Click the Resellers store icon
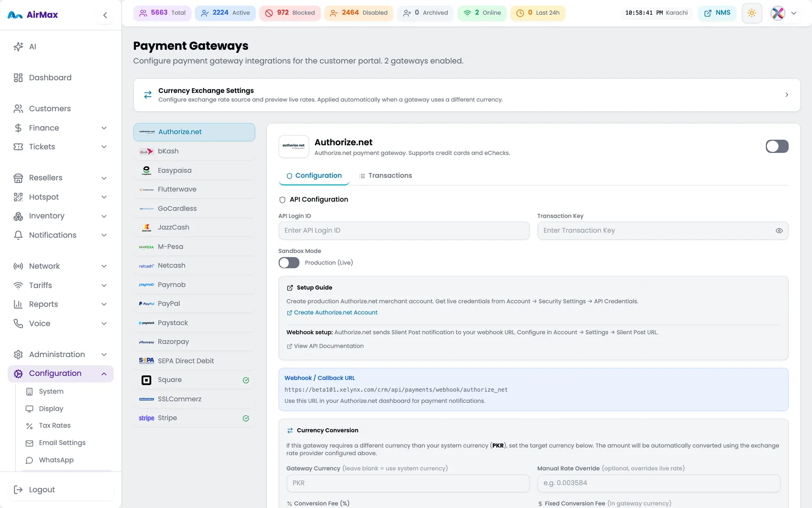Image resolution: width=812 pixels, height=508 pixels. tap(18, 178)
